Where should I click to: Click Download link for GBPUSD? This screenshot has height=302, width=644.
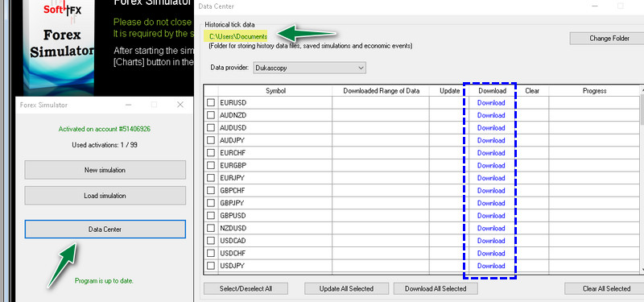491,215
